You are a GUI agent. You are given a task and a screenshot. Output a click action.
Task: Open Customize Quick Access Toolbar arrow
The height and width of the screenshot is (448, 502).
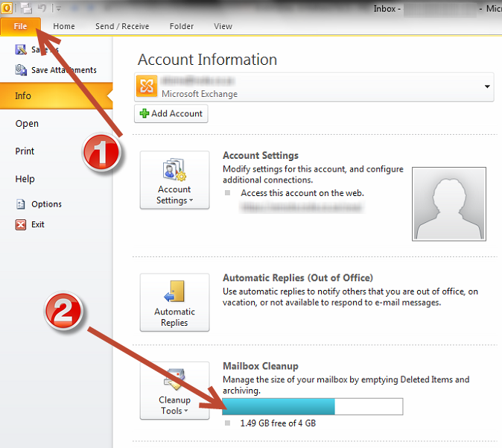[58, 9]
